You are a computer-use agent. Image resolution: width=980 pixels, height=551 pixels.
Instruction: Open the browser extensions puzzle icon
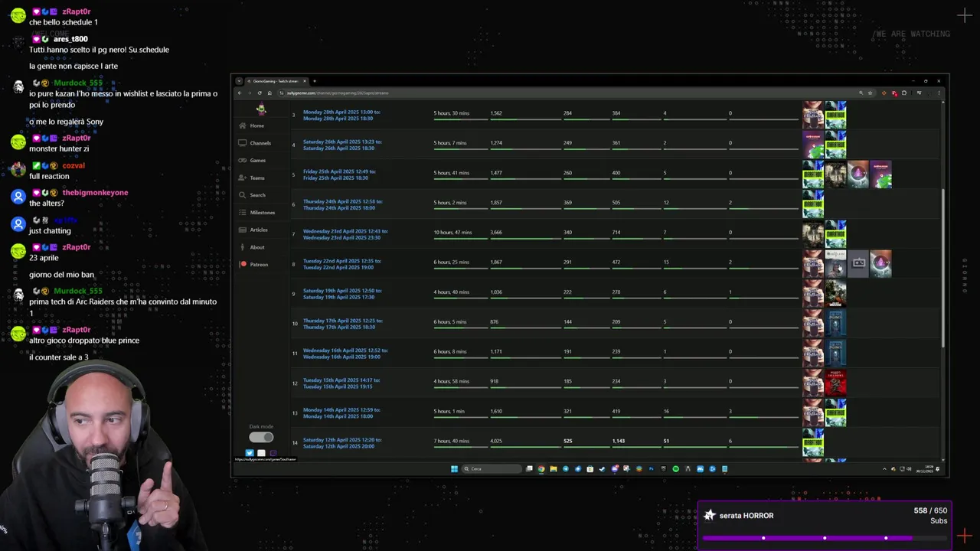click(x=904, y=93)
